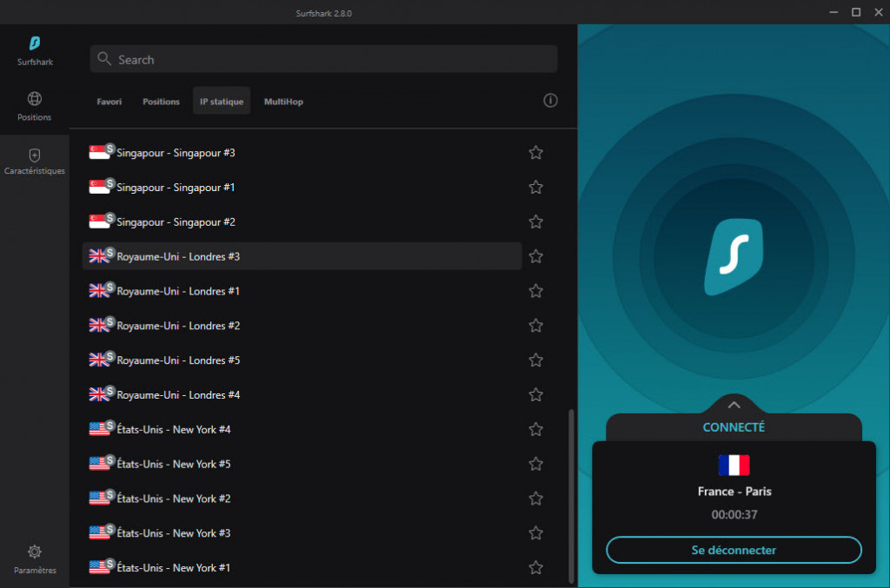Expand the connection panel chevron above CONNECTÉ

pos(734,405)
